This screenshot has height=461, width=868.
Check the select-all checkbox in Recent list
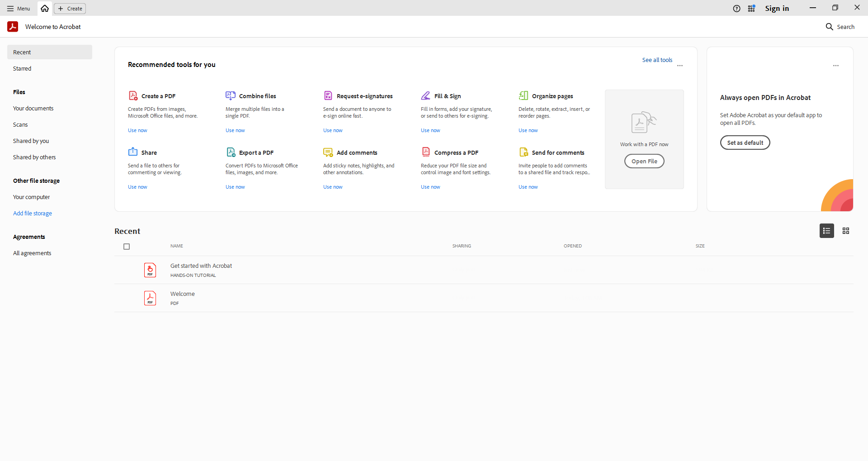[x=127, y=247]
